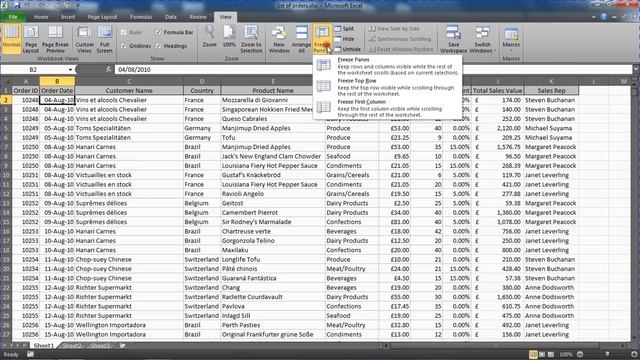
Task: Select the Customer Name header cell
Action: [129, 91]
